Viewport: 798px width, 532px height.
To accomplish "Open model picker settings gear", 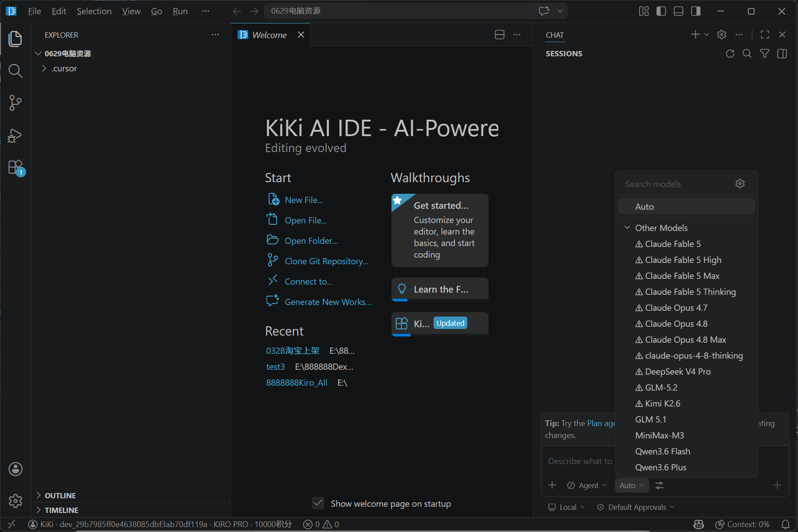I will [x=740, y=184].
